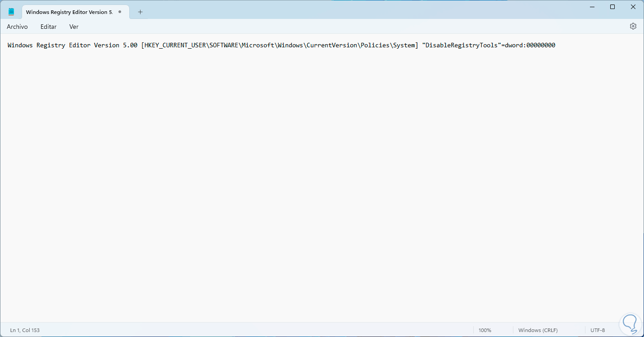Open the Ver menu
Image resolution: width=644 pixels, height=337 pixels.
pyautogui.click(x=74, y=27)
